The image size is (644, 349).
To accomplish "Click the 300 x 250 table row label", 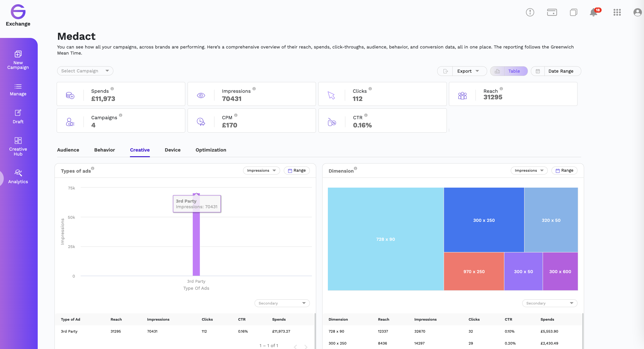I will [x=337, y=344].
